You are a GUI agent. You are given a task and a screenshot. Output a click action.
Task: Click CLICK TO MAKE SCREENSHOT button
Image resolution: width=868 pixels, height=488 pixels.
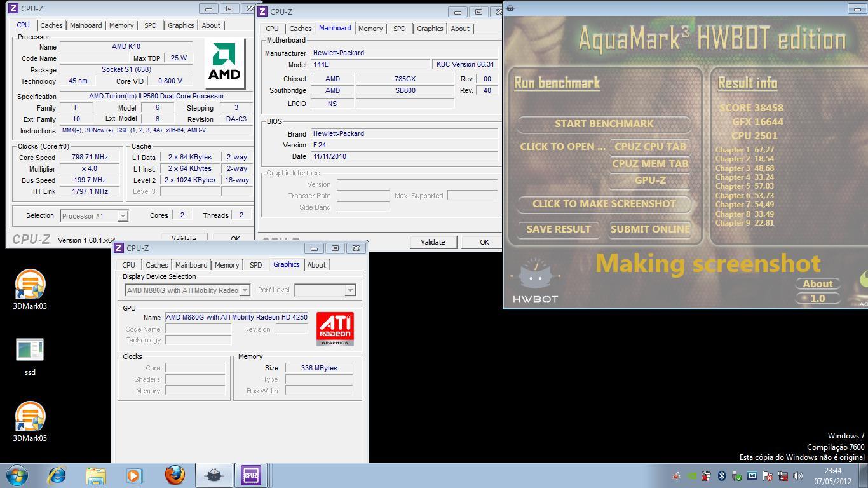604,204
